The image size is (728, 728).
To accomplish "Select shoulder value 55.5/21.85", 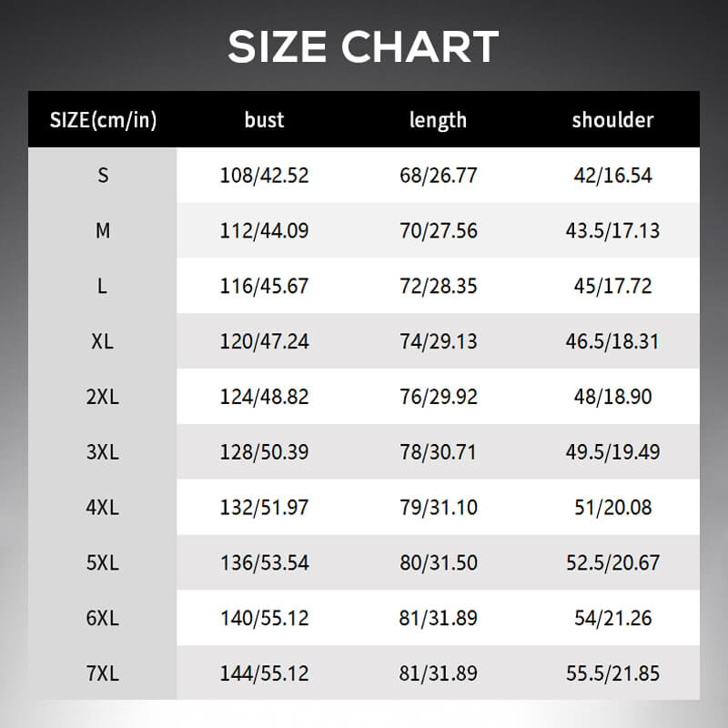I will (612, 674).
